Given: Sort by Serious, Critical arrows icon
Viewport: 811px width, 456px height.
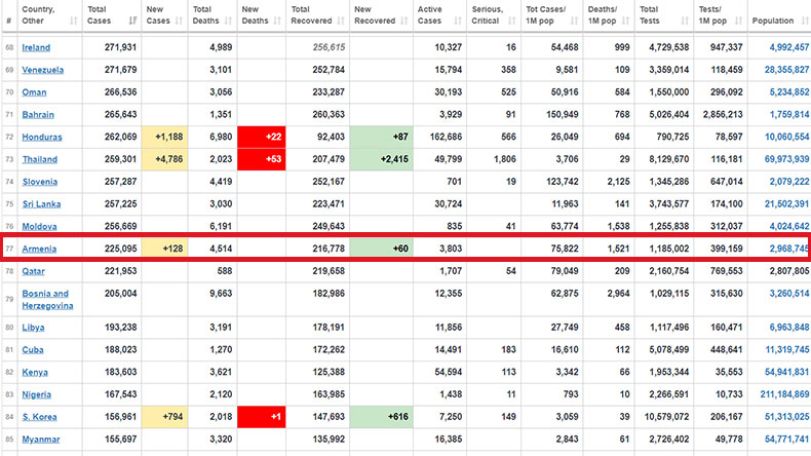Looking at the screenshot, I should point(512,21).
